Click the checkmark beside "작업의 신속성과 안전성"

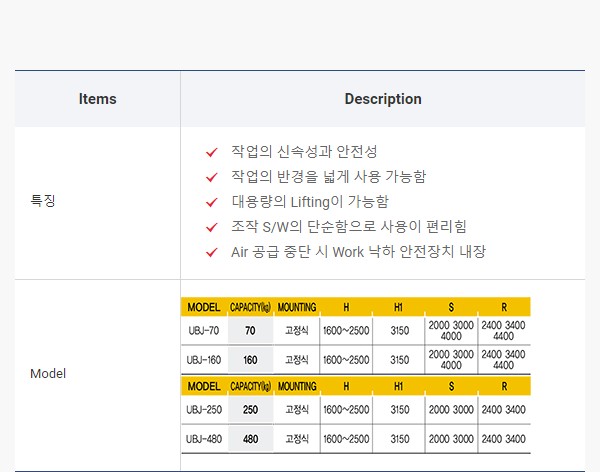pos(211,152)
